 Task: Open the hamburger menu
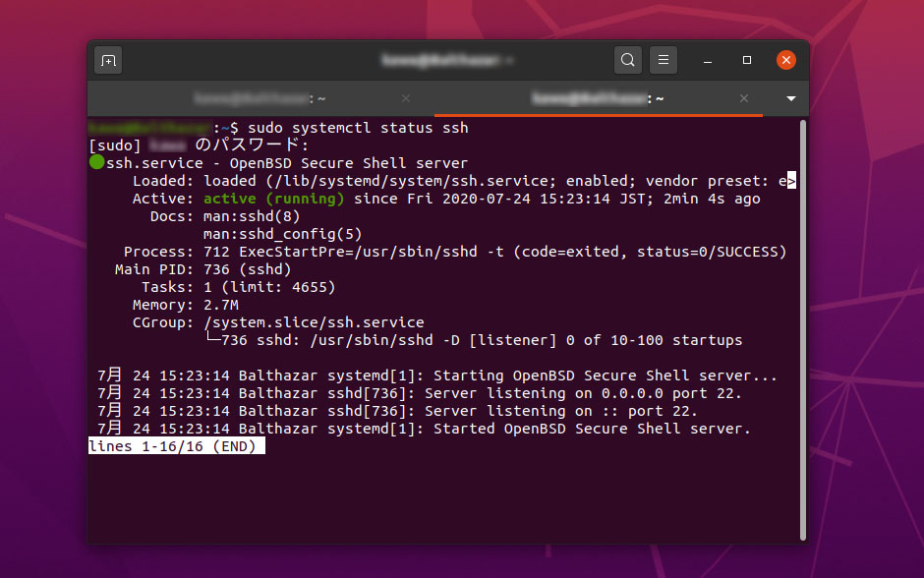click(663, 60)
